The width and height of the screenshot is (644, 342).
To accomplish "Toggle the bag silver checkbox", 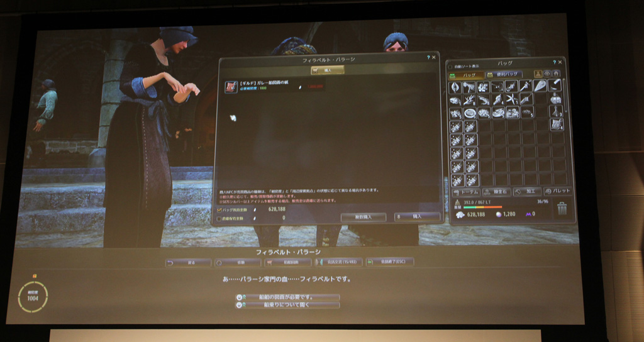I will tap(219, 210).
